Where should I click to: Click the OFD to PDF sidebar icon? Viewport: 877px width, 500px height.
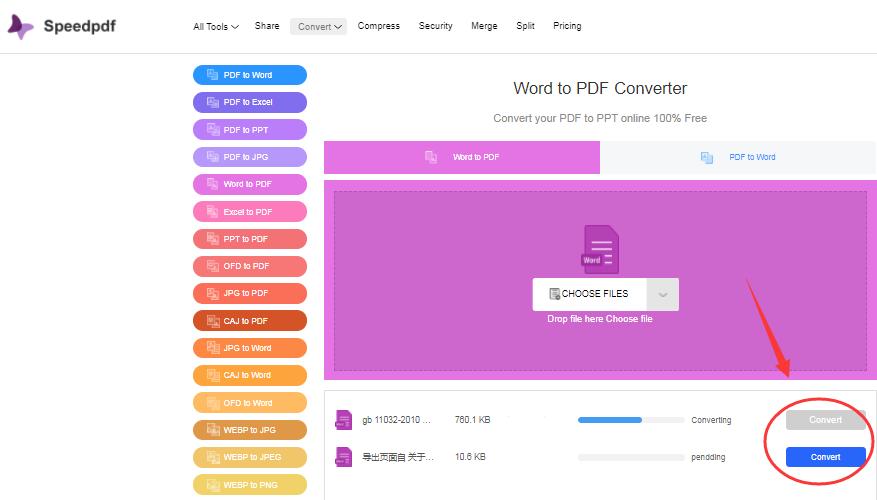(213, 266)
